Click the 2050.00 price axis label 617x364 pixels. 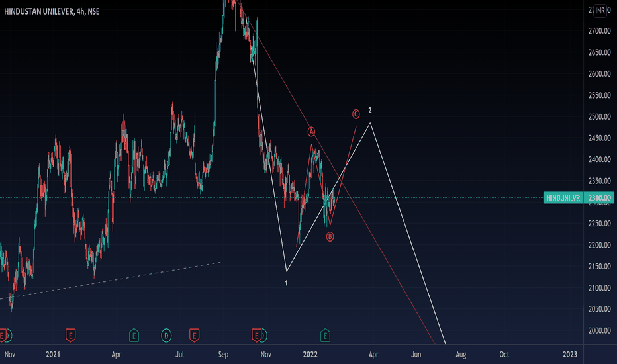pos(599,309)
